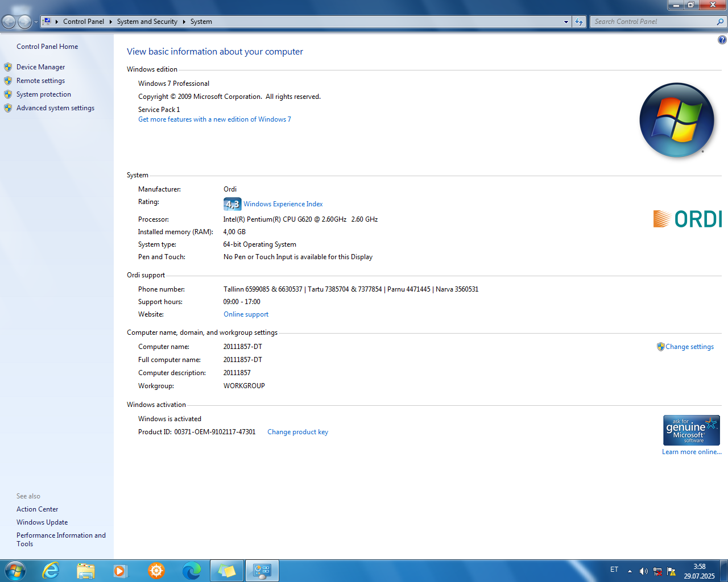Click the Computer description value 20111857
728x582 pixels.
point(237,373)
